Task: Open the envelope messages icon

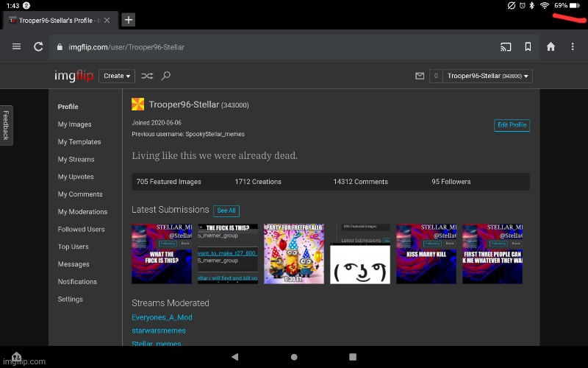Action: 420,76
